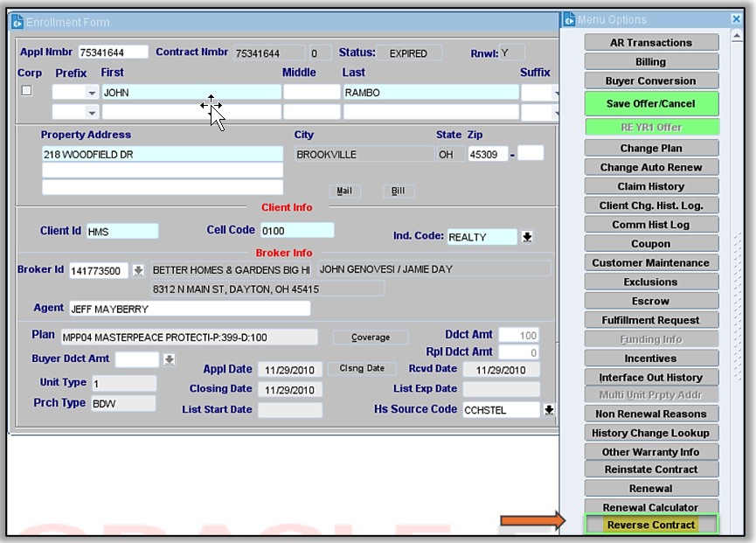Open Client Chg. Hist. Log.
The width and height of the screenshot is (756, 543).
tap(651, 205)
